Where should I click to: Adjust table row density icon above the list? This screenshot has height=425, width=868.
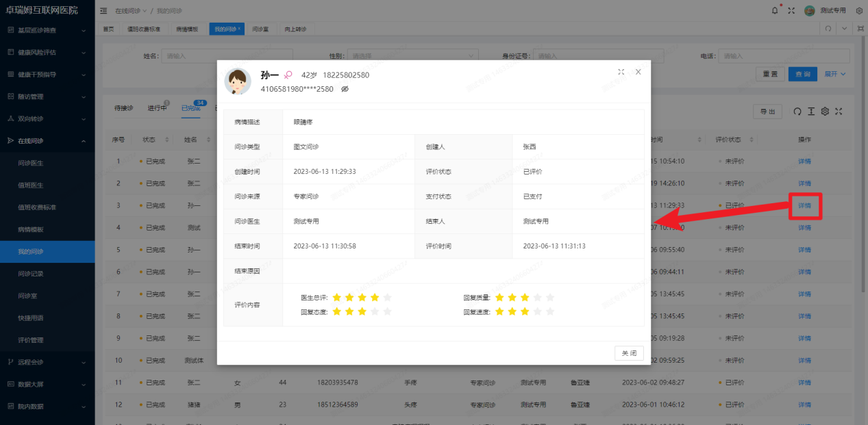pyautogui.click(x=813, y=111)
